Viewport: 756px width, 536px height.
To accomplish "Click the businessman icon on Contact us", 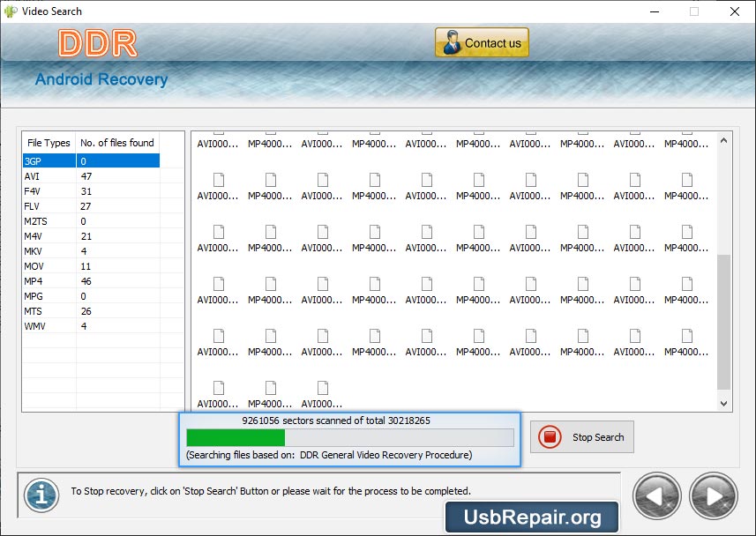I will click(x=452, y=42).
